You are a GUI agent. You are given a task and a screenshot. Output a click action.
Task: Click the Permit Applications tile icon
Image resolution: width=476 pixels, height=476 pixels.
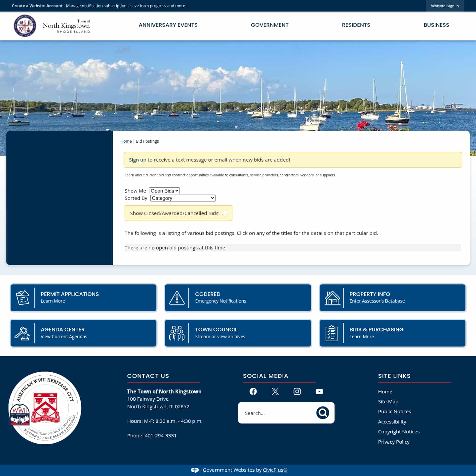pyautogui.click(x=22, y=297)
